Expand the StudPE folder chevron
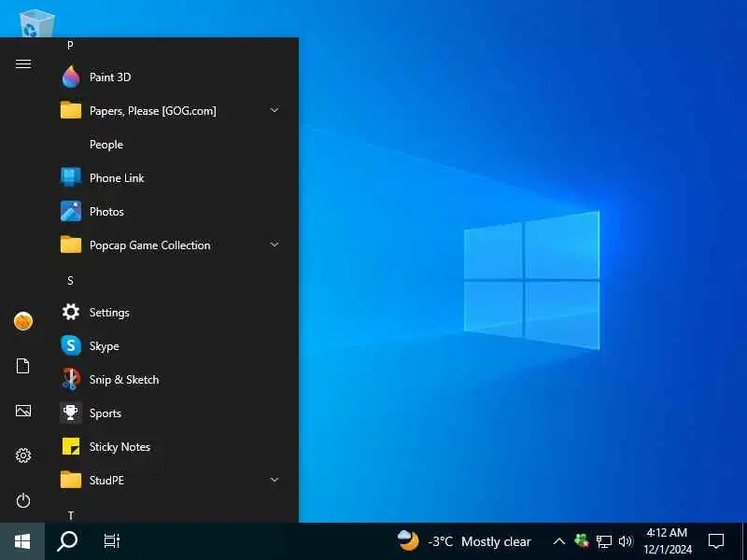Viewport: 747px width, 560px height. coord(275,480)
